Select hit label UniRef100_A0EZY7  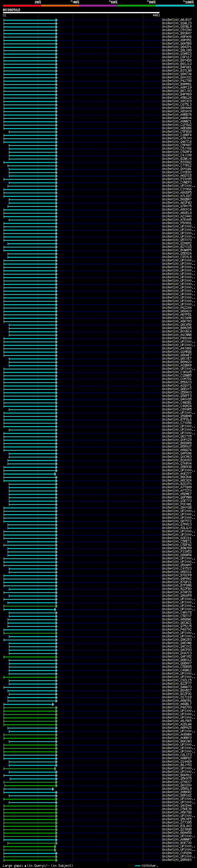177,474
